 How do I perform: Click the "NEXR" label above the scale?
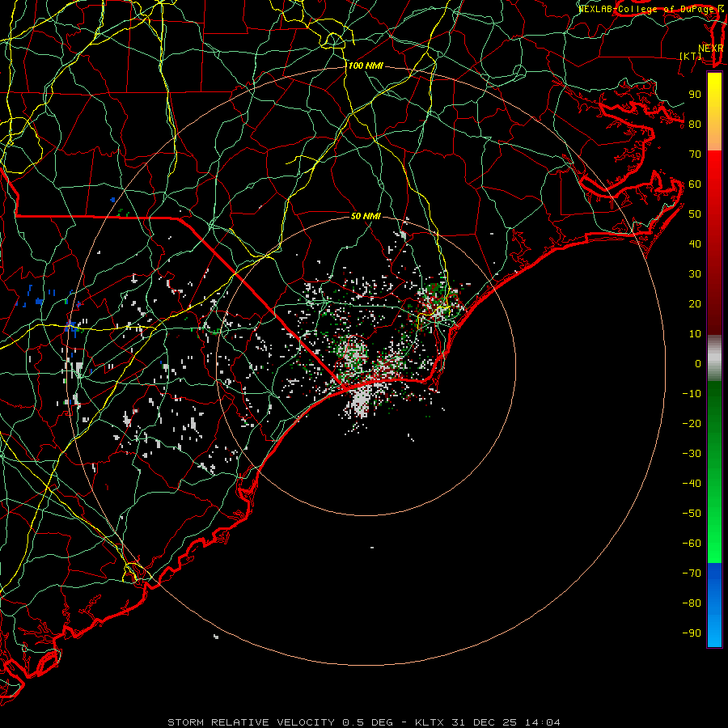[710, 49]
